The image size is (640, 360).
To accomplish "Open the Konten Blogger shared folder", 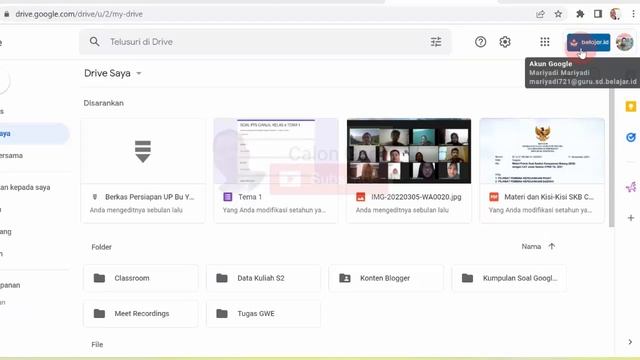I will coord(386,278).
